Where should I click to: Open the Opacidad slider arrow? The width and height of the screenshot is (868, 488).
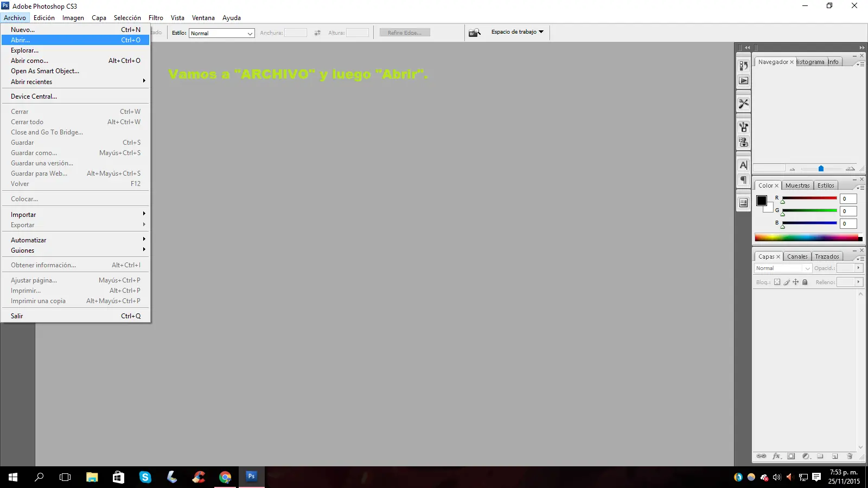[x=858, y=268]
